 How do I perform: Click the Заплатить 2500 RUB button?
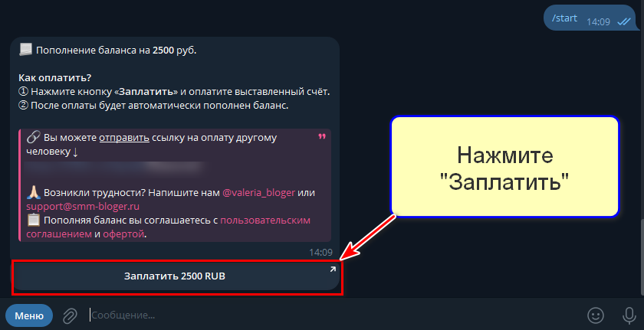point(175,276)
